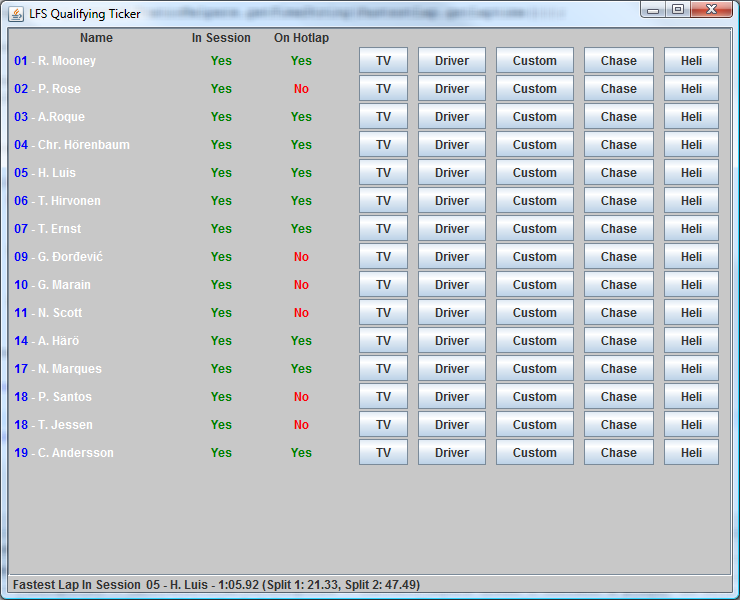Click Chase button for T. Hirvonen

pos(619,201)
